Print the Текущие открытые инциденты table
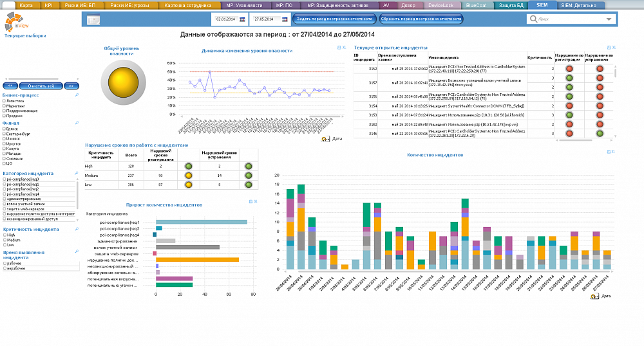Image resolution: width=644 pixels, height=346 pixels. click(x=609, y=48)
